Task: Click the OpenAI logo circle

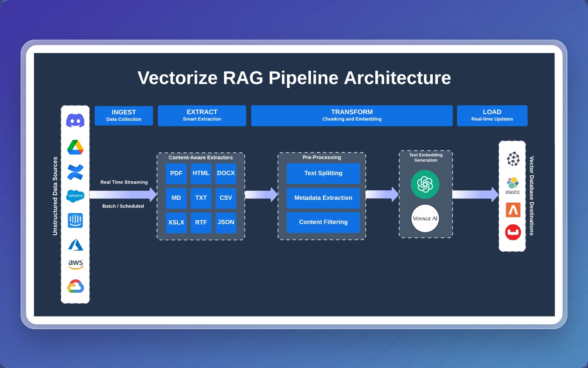Action: point(425,184)
